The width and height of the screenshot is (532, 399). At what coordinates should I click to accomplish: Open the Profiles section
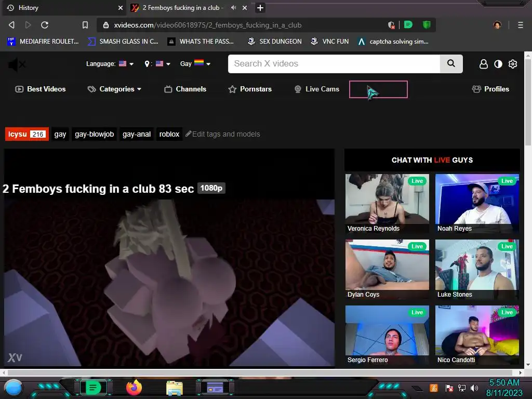tap(490, 89)
